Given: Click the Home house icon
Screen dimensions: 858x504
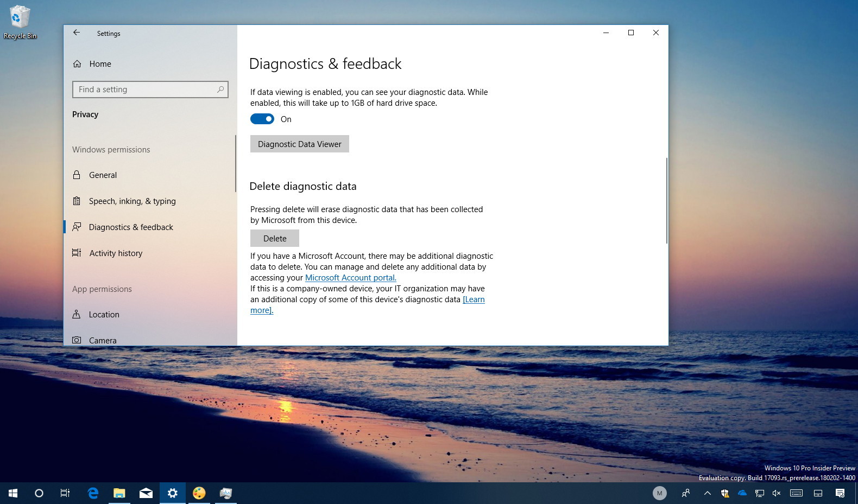Looking at the screenshot, I should [77, 63].
